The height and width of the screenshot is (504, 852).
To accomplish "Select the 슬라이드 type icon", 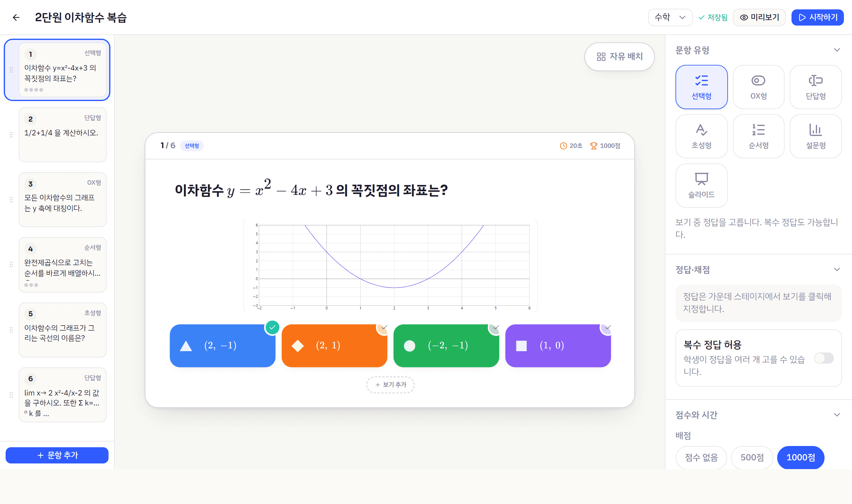I will [701, 186].
